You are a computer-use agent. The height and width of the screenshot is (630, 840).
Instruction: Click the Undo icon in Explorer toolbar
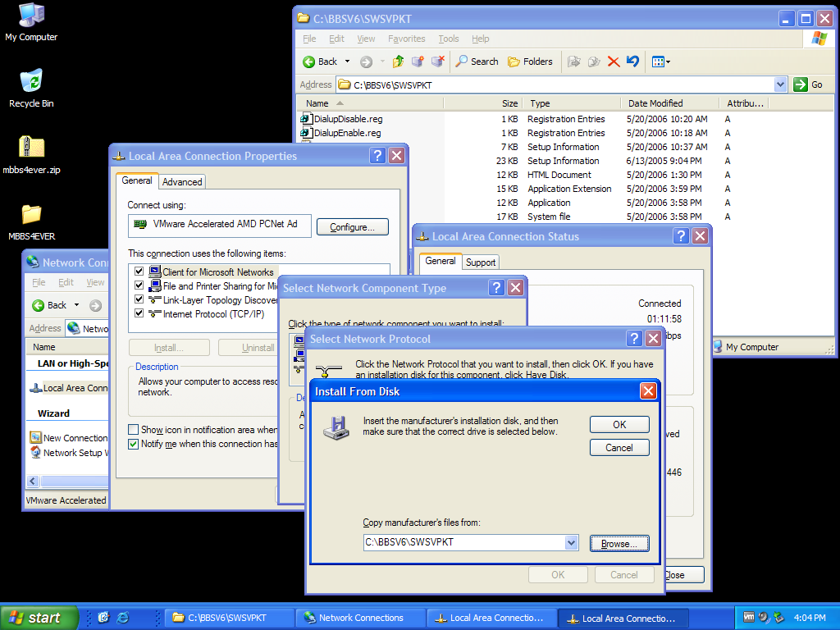pos(632,62)
